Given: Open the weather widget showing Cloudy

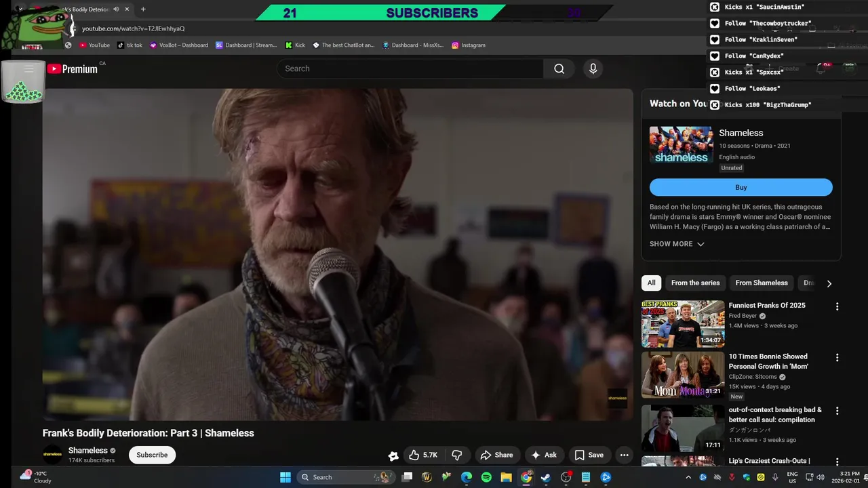Looking at the screenshot, I should [36, 477].
